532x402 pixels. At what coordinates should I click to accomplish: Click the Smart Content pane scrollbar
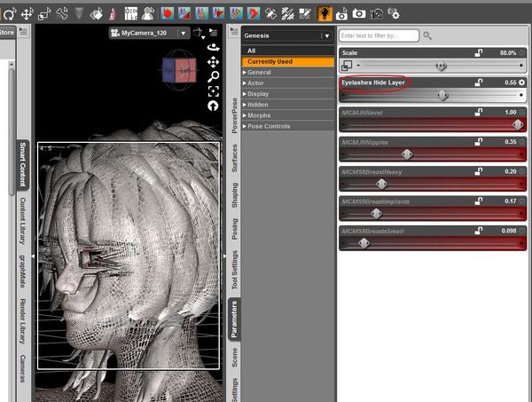(x=12, y=130)
